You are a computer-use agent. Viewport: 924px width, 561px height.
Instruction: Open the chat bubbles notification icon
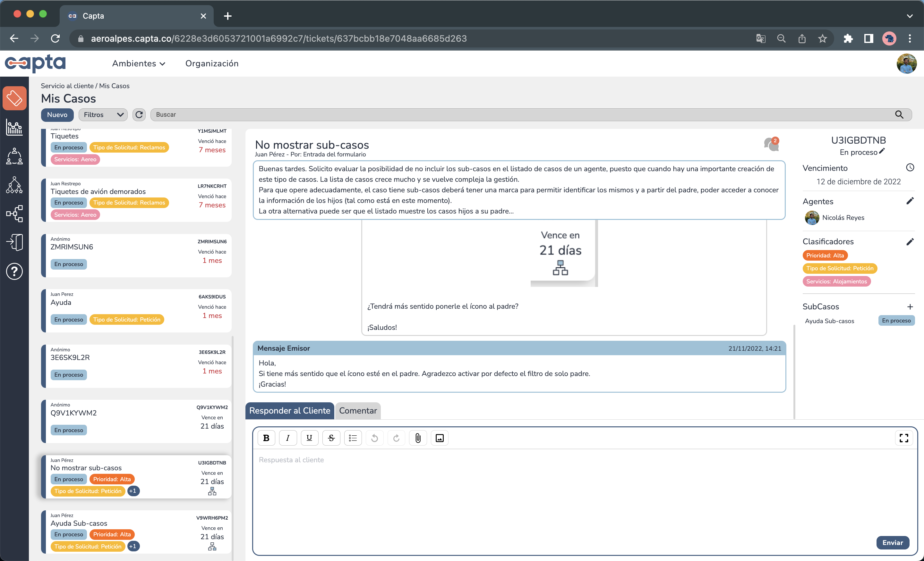(771, 144)
